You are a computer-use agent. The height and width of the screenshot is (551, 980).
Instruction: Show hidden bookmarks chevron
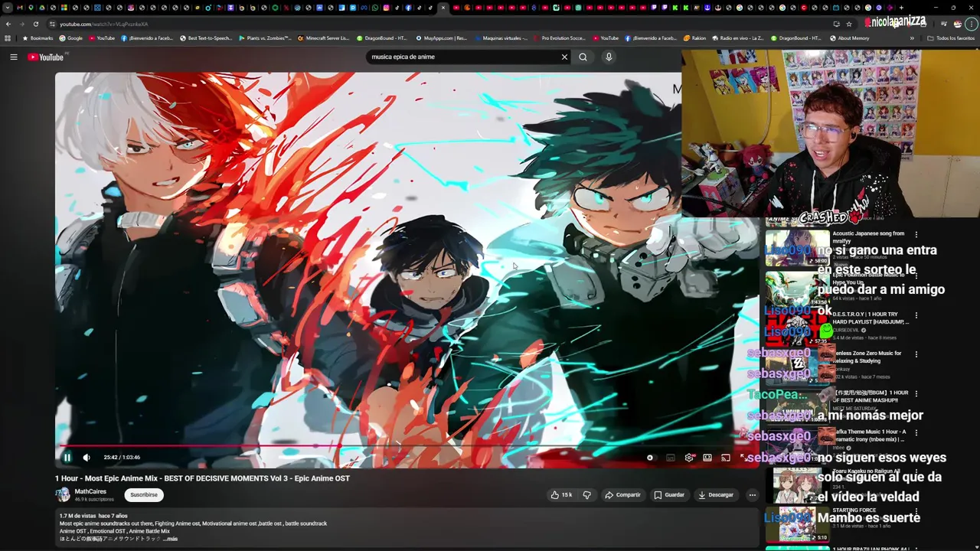[x=912, y=38]
